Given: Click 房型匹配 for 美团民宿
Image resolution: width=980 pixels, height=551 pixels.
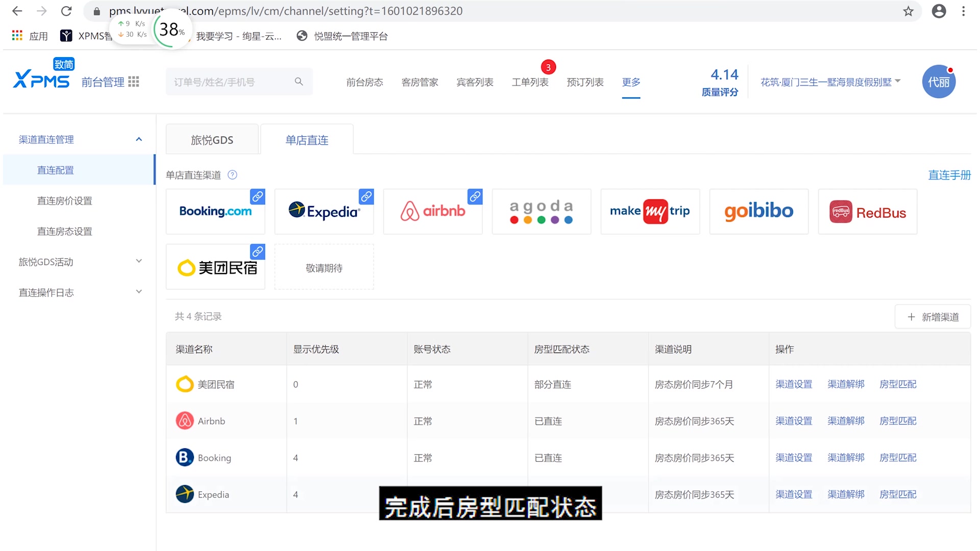Looking at the screenshot, I should pyautogui.click(x=898, y=384).
